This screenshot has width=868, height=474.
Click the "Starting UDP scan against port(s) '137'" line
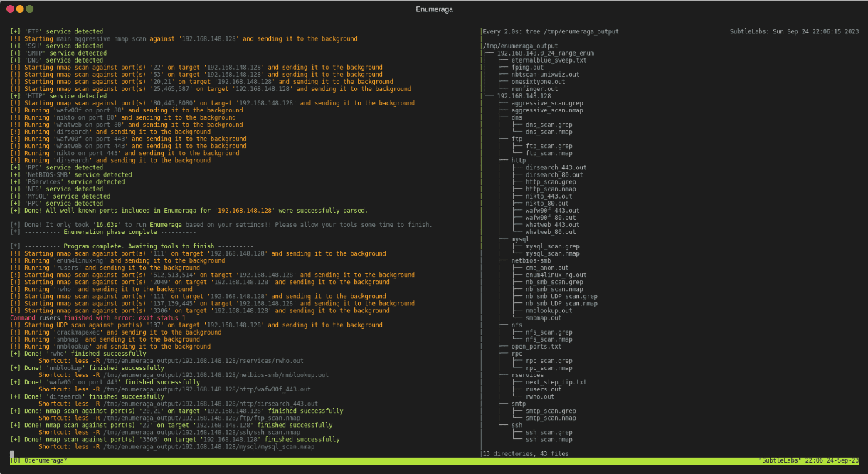(196, 325)
